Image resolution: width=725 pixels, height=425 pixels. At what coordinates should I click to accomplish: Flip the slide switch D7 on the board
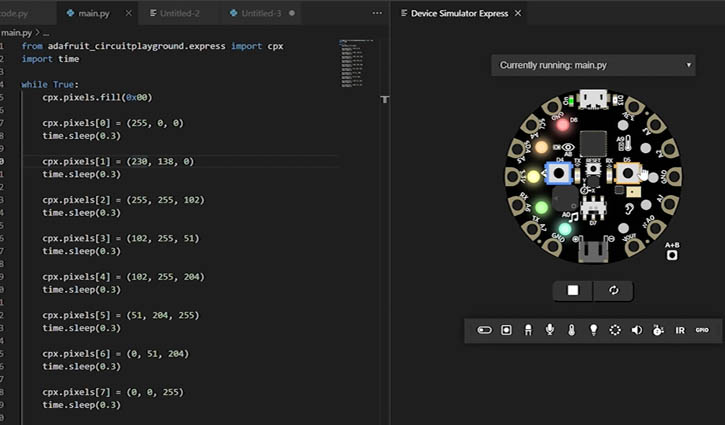[x=593, y=207]
